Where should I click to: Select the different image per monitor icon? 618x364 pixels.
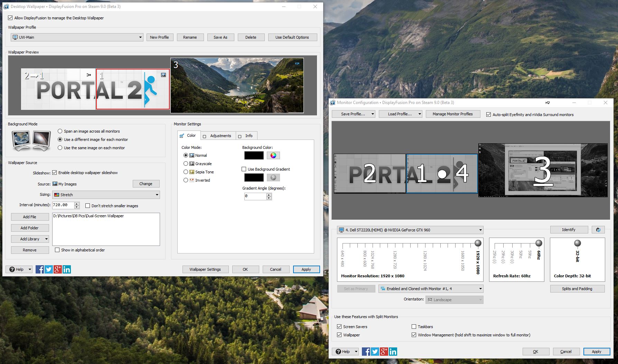pyautogui.click(x=42, y=140)
